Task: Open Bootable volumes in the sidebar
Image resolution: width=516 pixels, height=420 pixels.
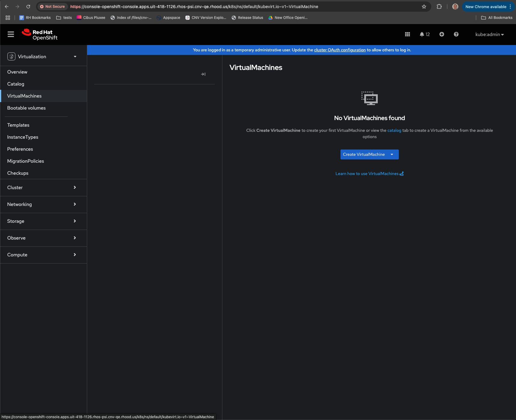Action: click(x=44, y=108)
